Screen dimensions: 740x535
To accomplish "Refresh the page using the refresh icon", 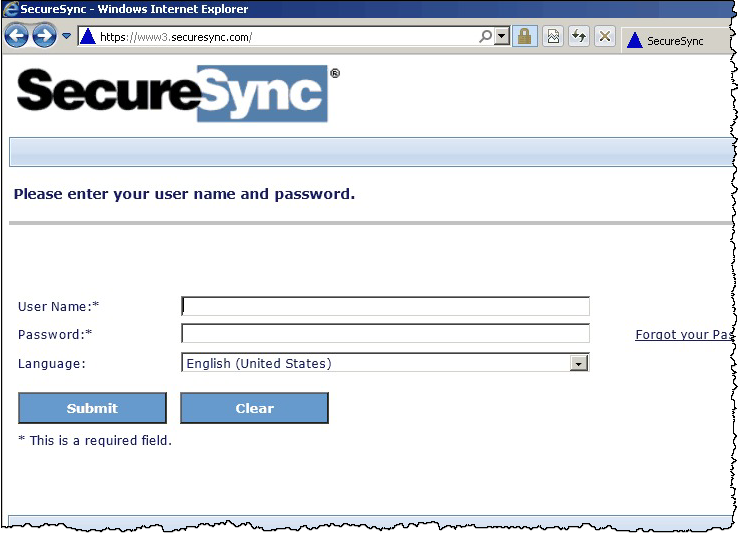I will coord(579,36).
